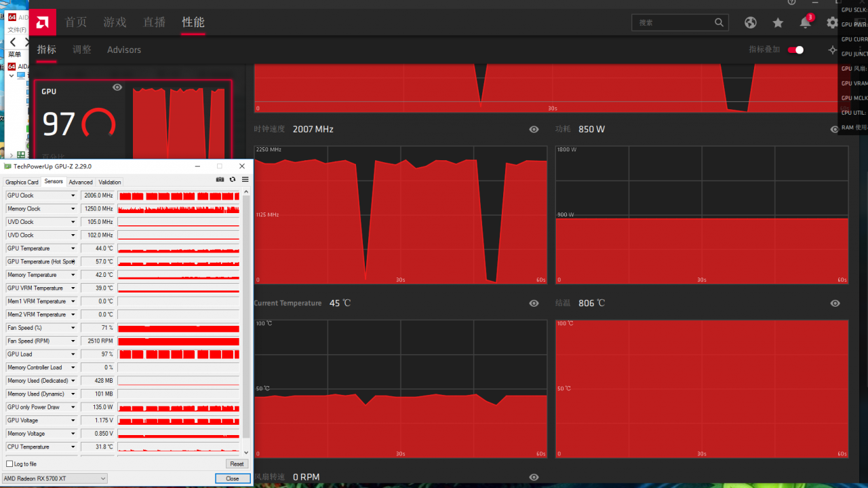Image resolution: width=868 pixels, height=488 pixels.
Task: Open the AMD Radeon RX 5700 XT selector
Action: (x=55, y=478)
